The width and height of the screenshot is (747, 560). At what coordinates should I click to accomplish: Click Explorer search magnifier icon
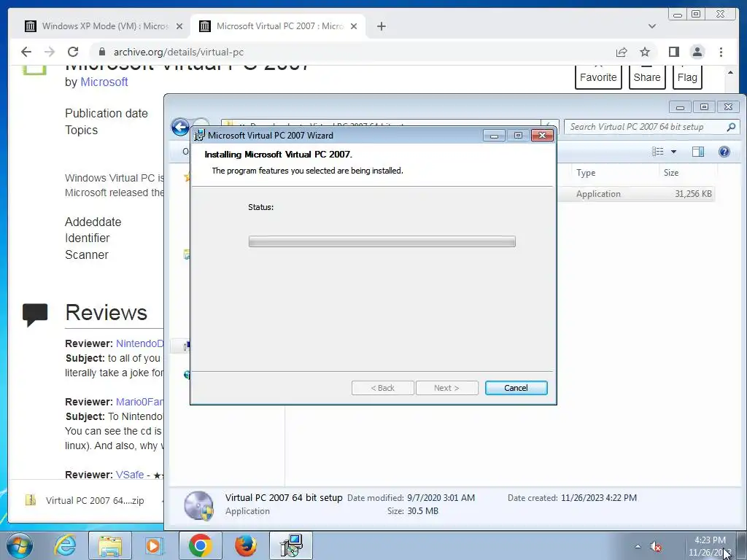coord(731,127)
